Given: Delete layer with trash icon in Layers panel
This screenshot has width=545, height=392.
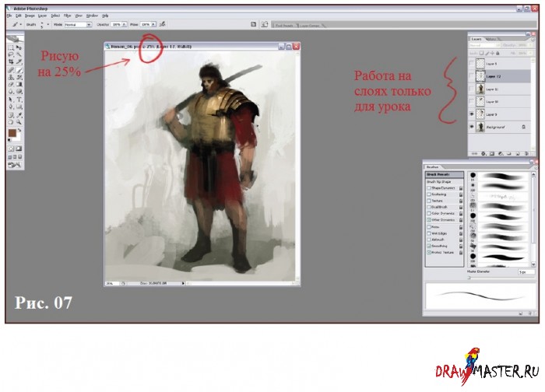Looking at the screenshot, I should coord(526,153).
